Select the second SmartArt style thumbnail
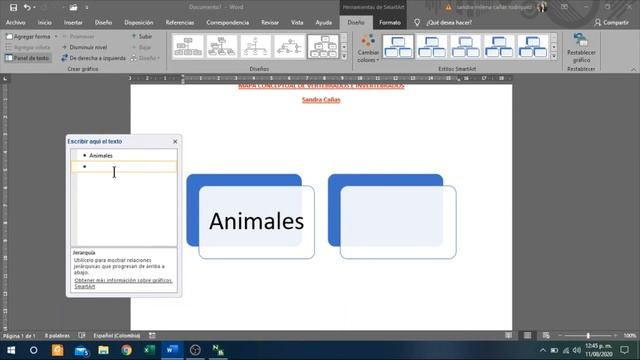The width and height of the screenshot is (640, 360). 432,47
